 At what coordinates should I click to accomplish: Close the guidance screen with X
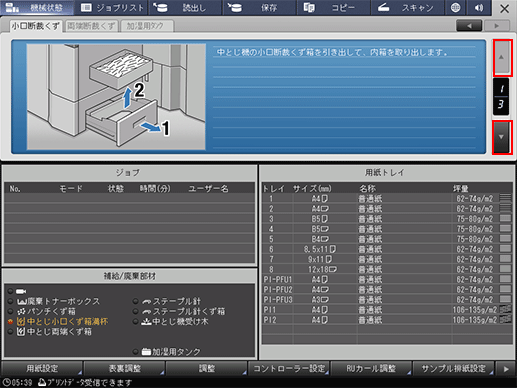[x=504, y=8]
